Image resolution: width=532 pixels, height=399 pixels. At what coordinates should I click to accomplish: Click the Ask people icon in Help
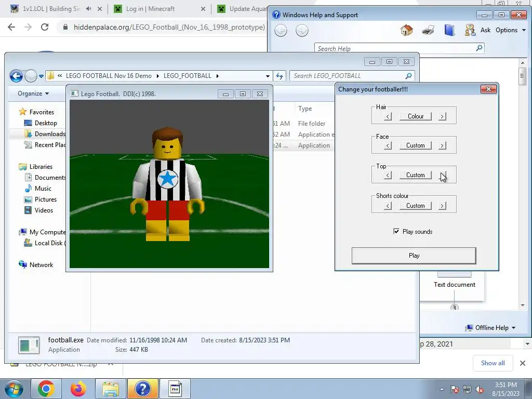coord(470,30)
